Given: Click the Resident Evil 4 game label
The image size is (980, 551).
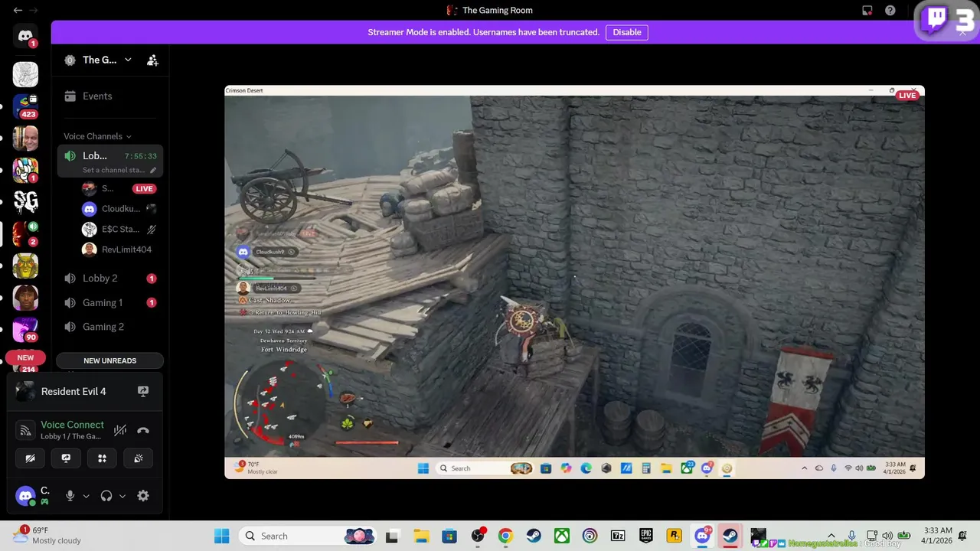Looking at the screenshot, I should (x=73, y=391).
